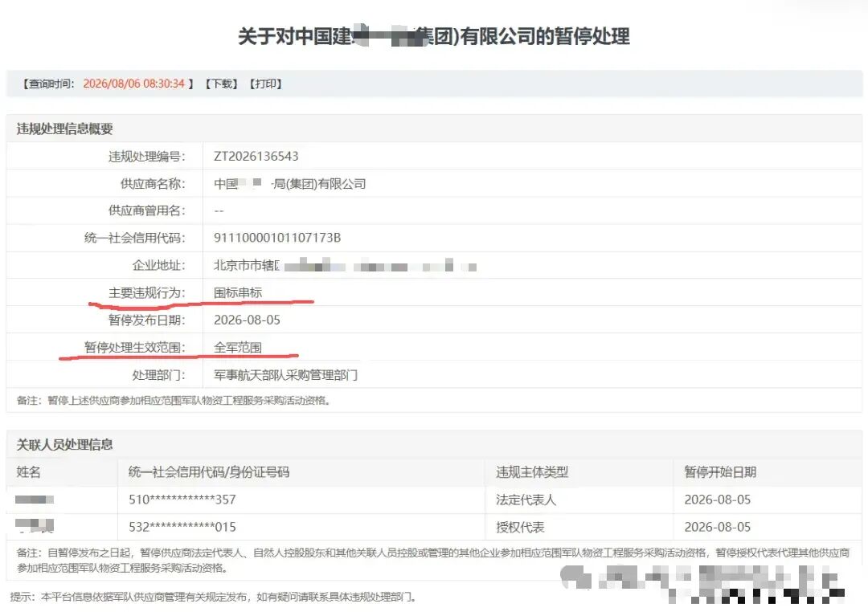The image size is (868, 612).
Task: Click the 关联人员处理信息 section header
Action: tap(65, 445)
